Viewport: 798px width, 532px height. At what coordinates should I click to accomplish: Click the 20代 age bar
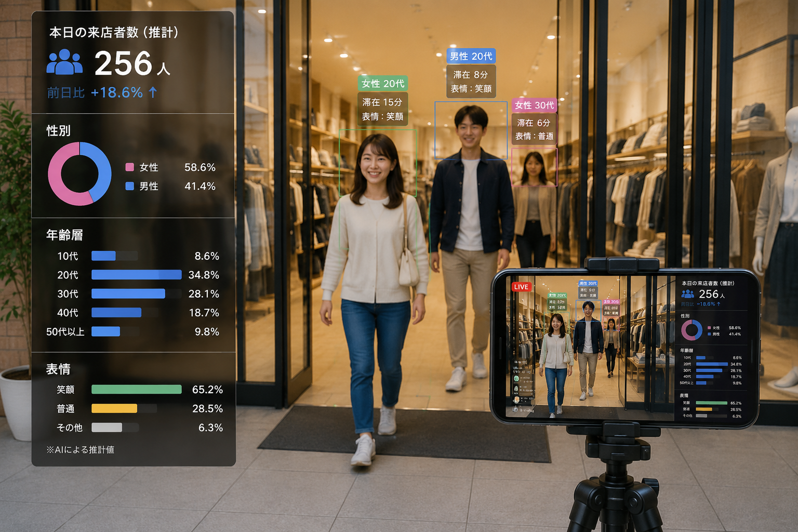137,275
